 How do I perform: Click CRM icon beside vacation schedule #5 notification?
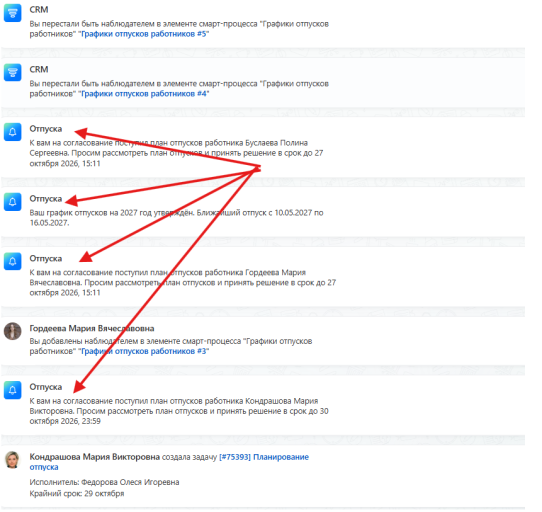coord(12,13)
